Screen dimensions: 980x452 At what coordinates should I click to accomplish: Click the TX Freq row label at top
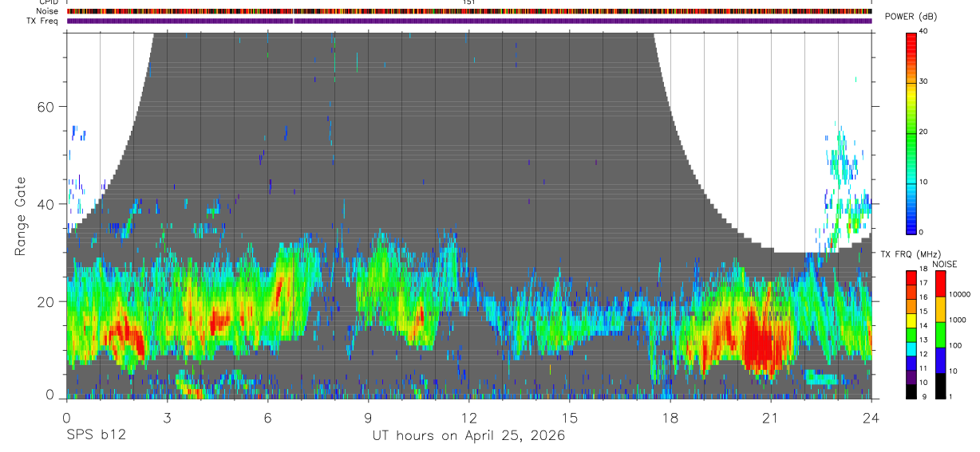coord(42,21)
